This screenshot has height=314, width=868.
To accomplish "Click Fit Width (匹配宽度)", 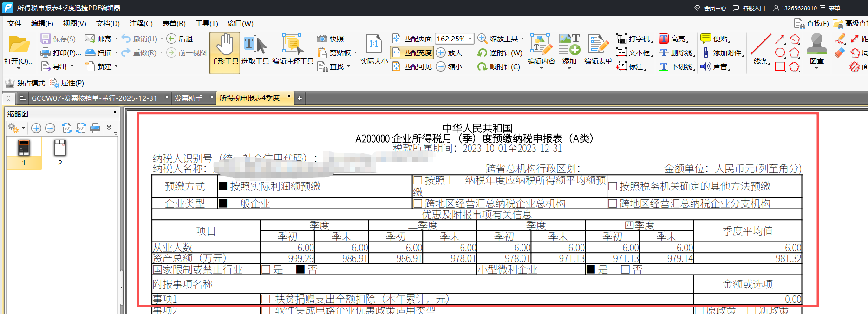I will click(x=412, y=52).
